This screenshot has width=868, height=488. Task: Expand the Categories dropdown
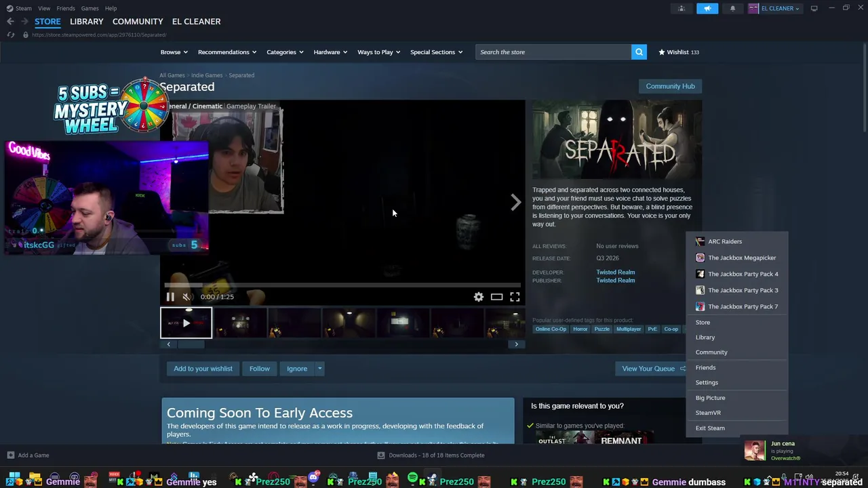pyautogui.click(x=285, y=52)
